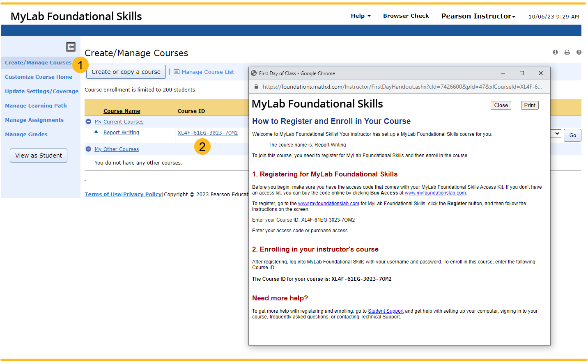Screen dimensions: 588x364
Task: Click the info icon near page title
Action: (555, 52)
